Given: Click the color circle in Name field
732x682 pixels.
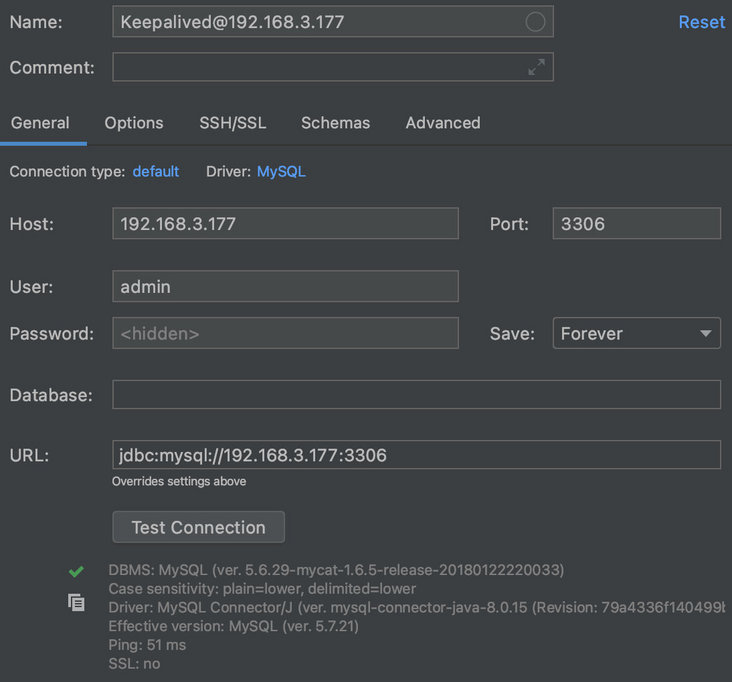Looking at the screenshot, I should click(x=535, y=22).
